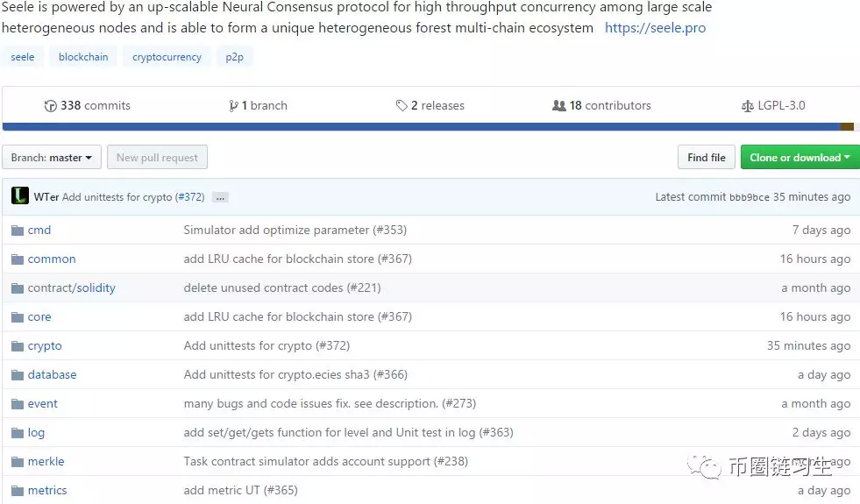
Task: Click the branch icon beside 1 branch
Action: [234, 106]
